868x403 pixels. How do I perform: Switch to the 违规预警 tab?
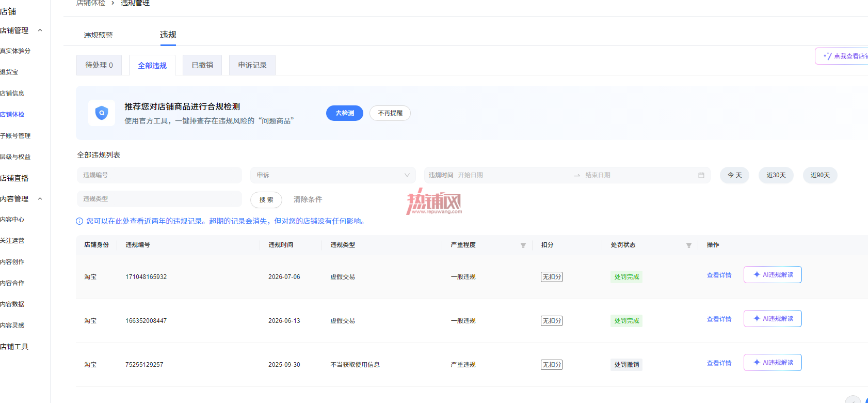pos(99,35)
